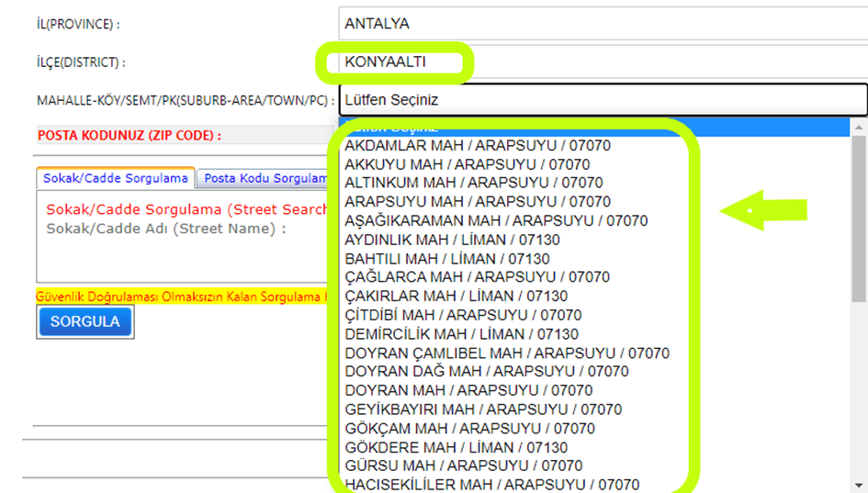Select AŞAĞIKARAMAN MAH option

[x=496, y=220]
